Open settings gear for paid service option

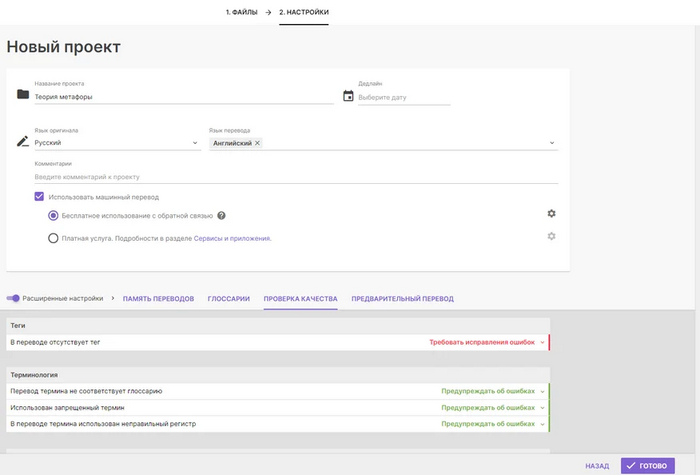tap(551, 237)
